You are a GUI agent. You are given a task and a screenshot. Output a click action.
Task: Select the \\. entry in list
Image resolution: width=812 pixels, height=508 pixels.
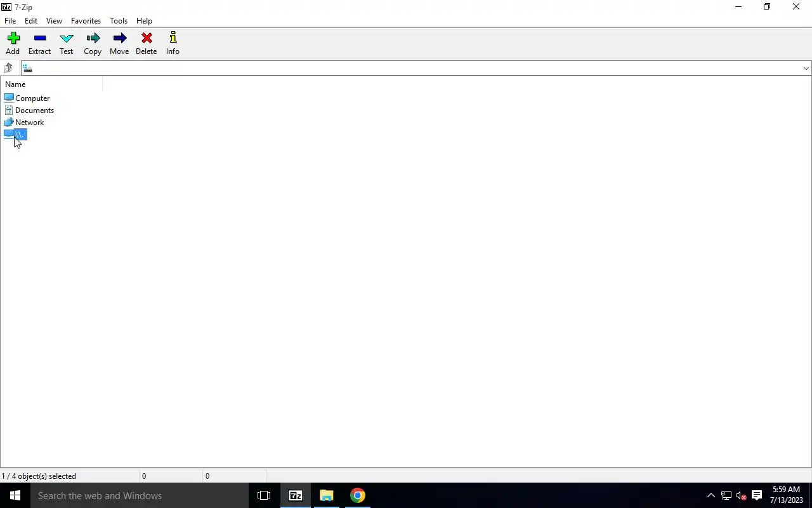pos(15,135)
